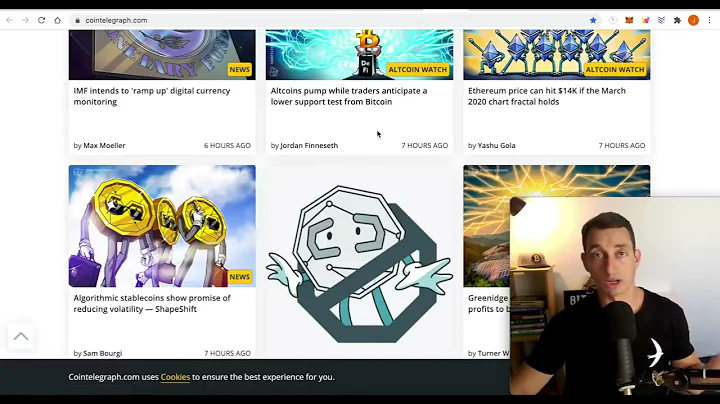Click the 6 HOURS AGO timestamp
720x404 pixels.
pyautogui.click(x=227, y=146)
